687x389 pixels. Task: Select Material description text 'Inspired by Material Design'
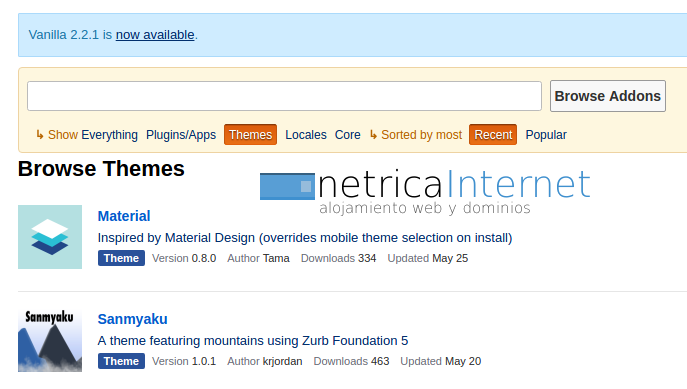pyautogui.click(x=176, y=237)
